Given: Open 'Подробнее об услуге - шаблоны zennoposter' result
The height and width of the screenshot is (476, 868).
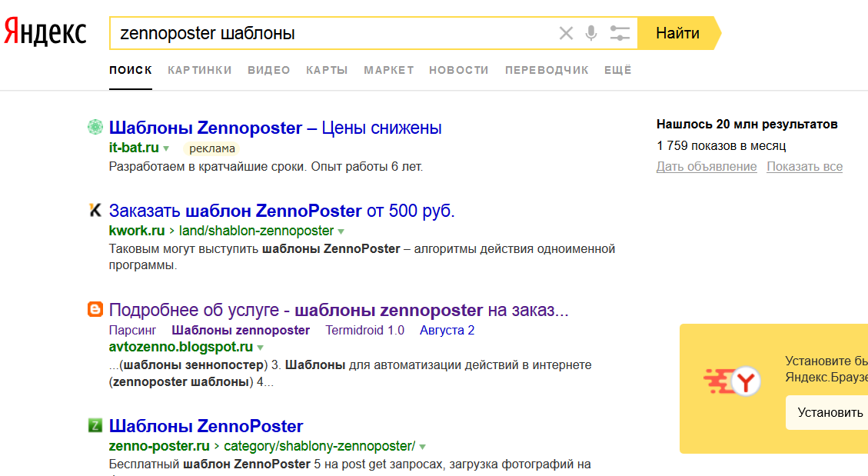Looking at the screenshot, I should click(339, 310).
